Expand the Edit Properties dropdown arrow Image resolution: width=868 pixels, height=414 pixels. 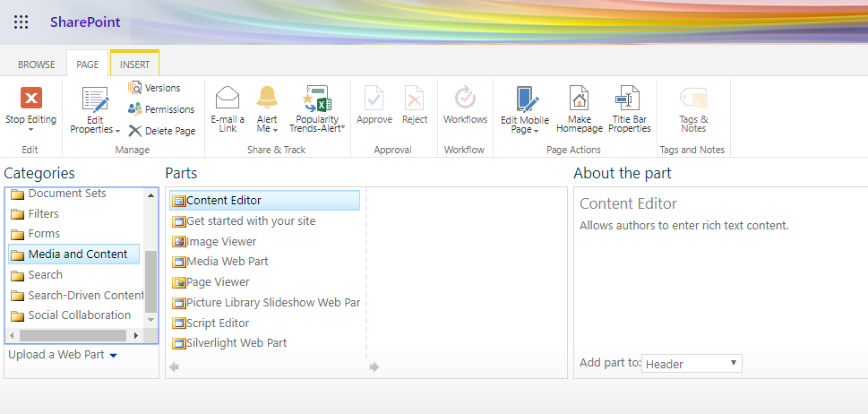point(117,131)
